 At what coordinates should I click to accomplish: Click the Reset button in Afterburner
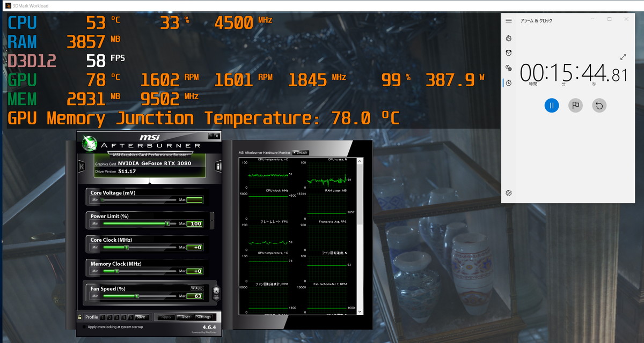click(x=185, y=317)
